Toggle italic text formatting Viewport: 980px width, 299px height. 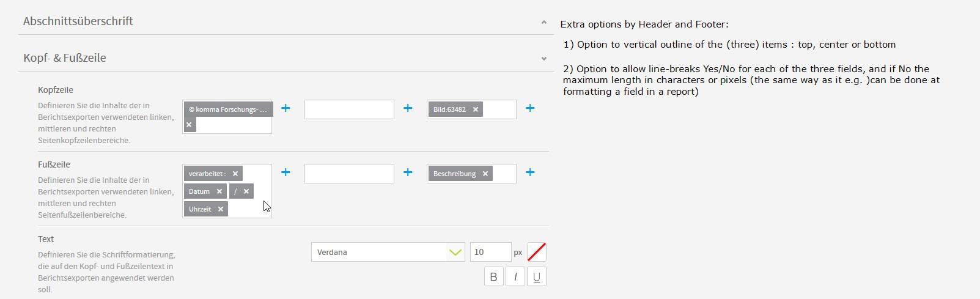[515, 276]
